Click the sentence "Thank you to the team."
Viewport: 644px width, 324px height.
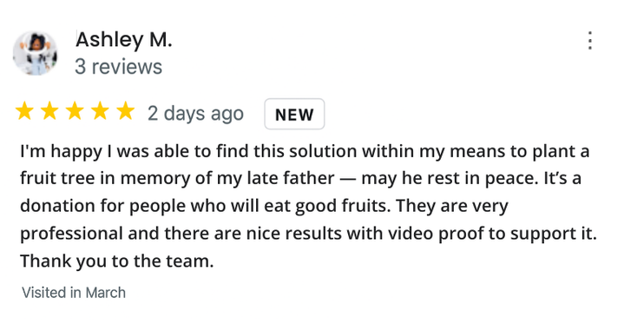pos(117,261)
